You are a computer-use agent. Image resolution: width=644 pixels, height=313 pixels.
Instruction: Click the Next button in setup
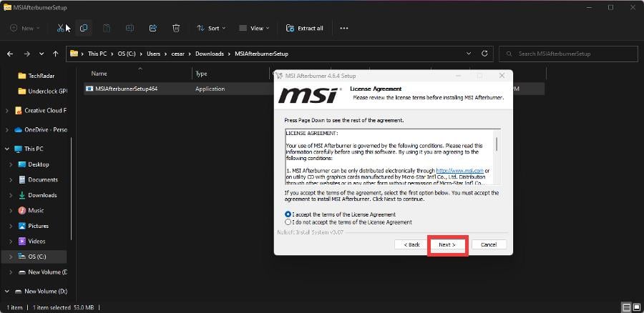click(x=447, y=244)
